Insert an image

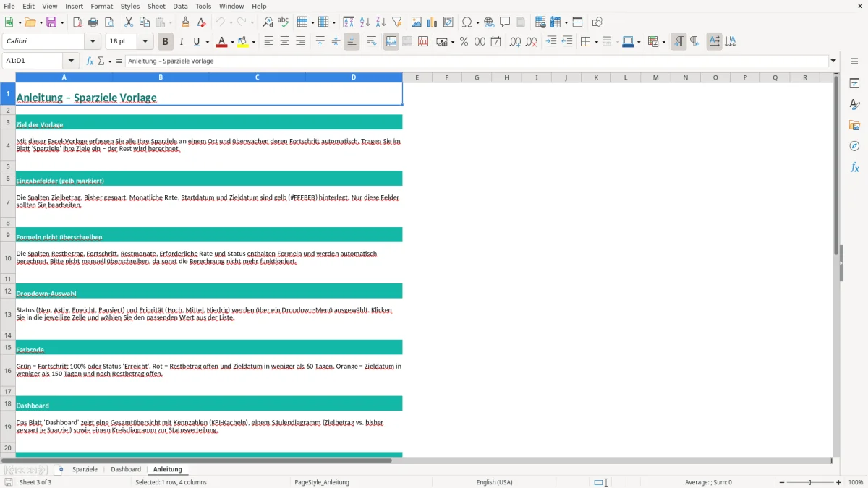417,22
